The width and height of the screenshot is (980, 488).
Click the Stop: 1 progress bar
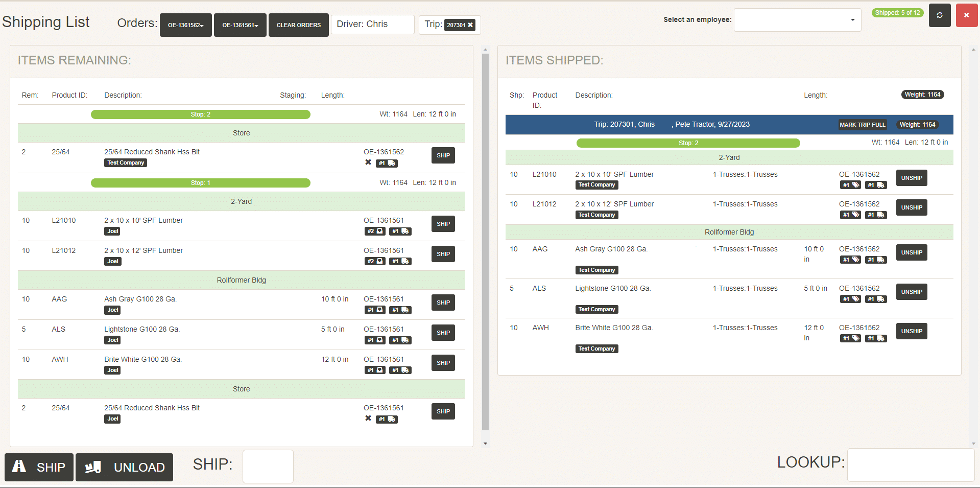201,183
